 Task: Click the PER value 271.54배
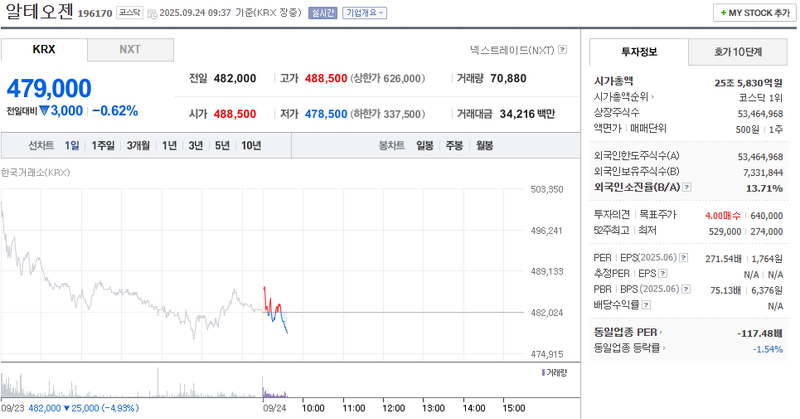click(723, 259)
